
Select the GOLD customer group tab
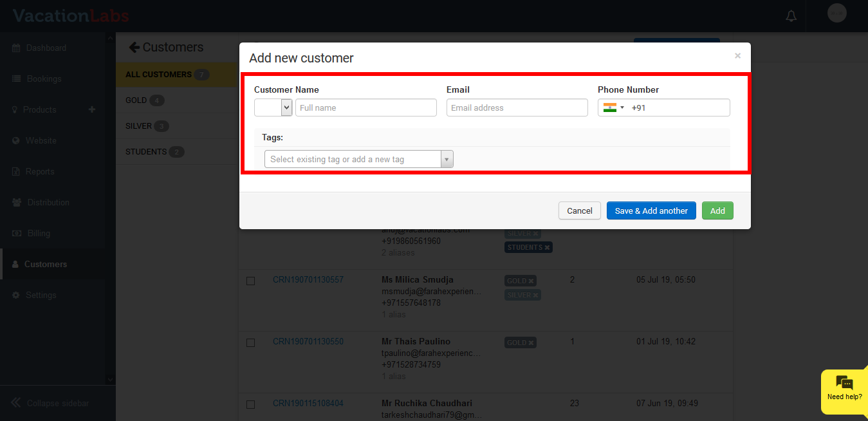[x=136, y=100]
